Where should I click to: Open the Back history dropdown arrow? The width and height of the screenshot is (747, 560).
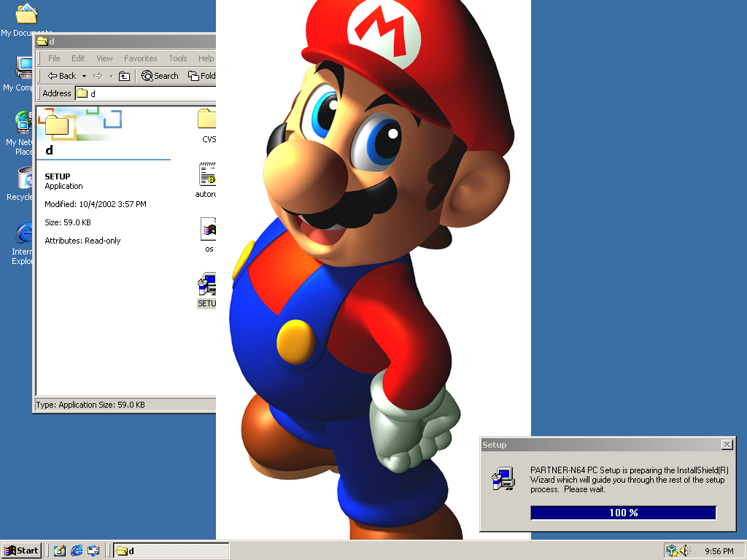(85, 76)
